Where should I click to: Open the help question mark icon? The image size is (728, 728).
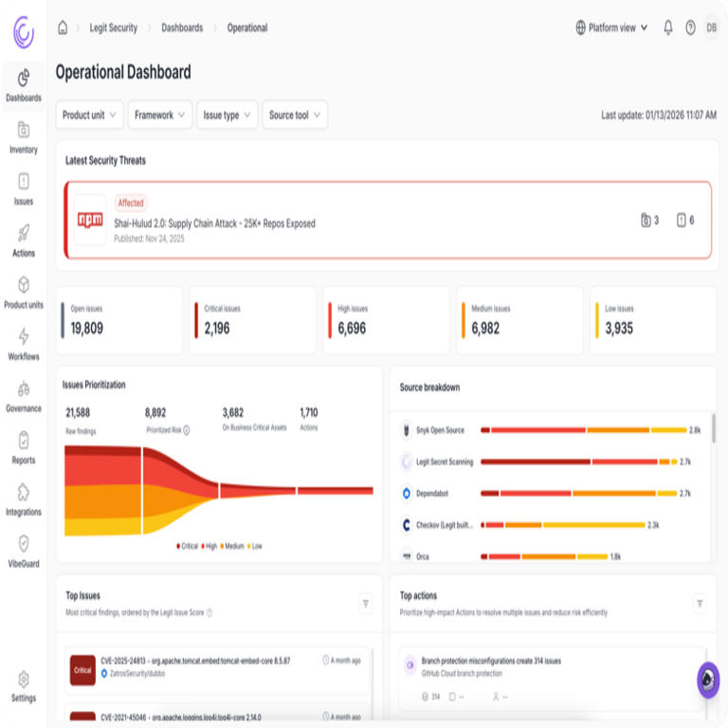click(690, 27)
